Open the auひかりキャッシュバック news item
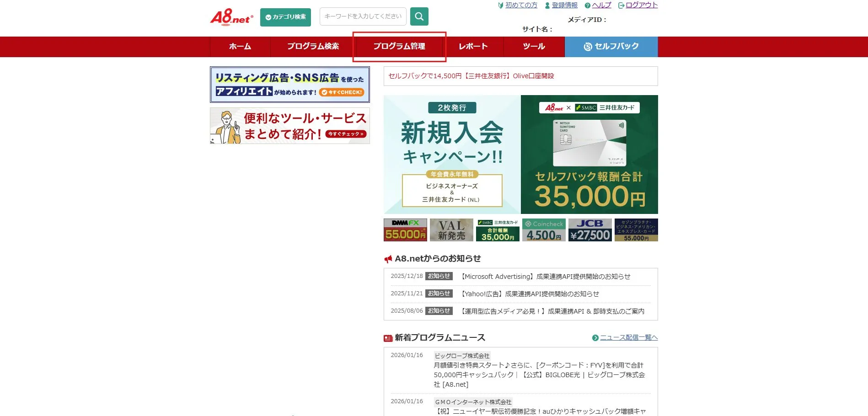 pyautogui.click(x=540, y=411)
